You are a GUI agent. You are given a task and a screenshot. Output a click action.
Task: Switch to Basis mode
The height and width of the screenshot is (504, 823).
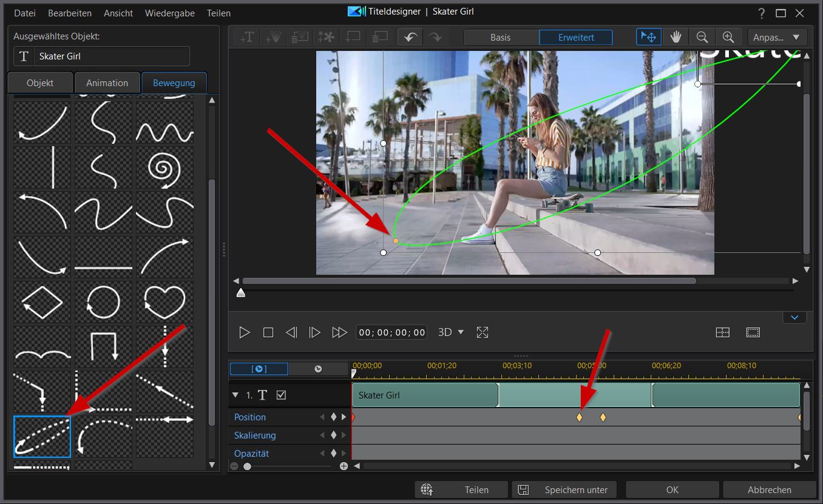click(x=501, y=37)
